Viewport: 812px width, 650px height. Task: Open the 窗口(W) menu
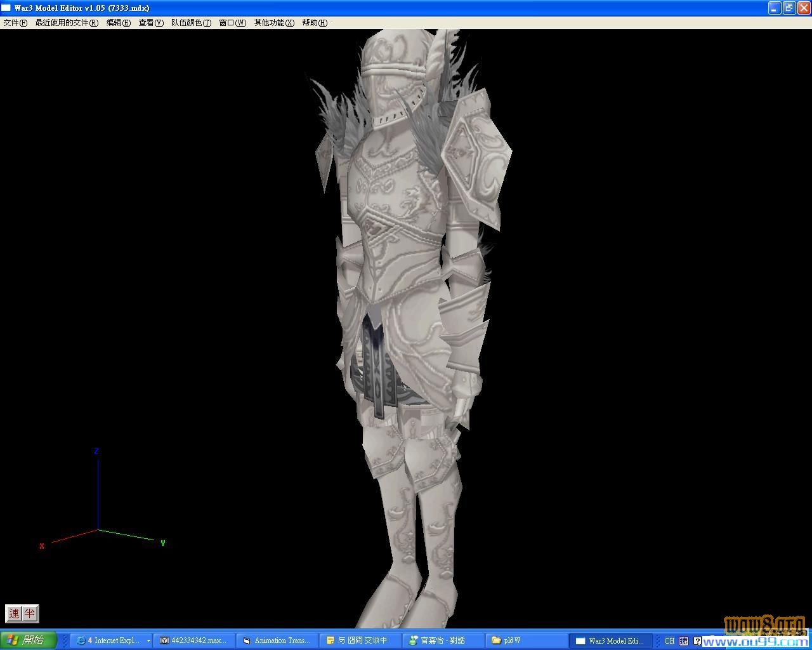pos(232,23)
